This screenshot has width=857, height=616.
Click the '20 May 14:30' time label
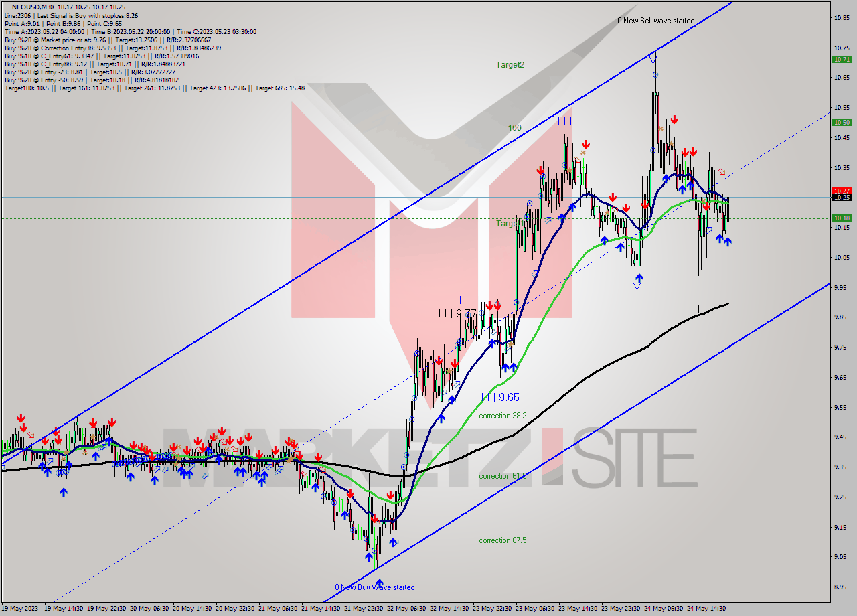click(x=193, y=609)
